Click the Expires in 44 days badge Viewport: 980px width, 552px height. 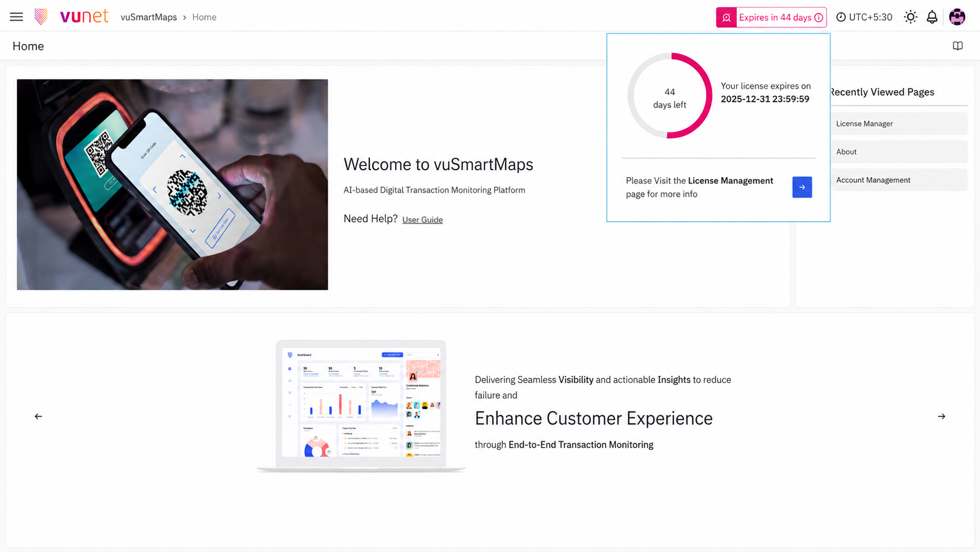[771, 18]
